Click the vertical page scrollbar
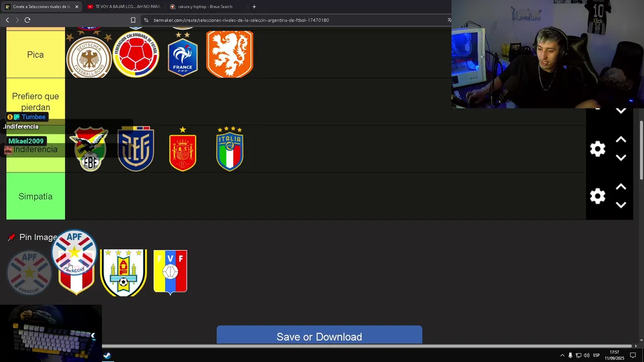This screenshot has height=362, width=644. click(x=641, y=149)
